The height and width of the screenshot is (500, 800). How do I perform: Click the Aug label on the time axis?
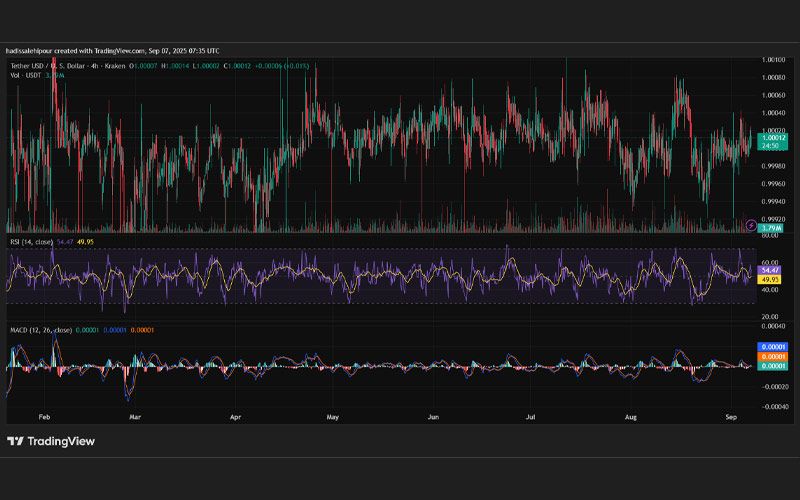click(631, 417)
